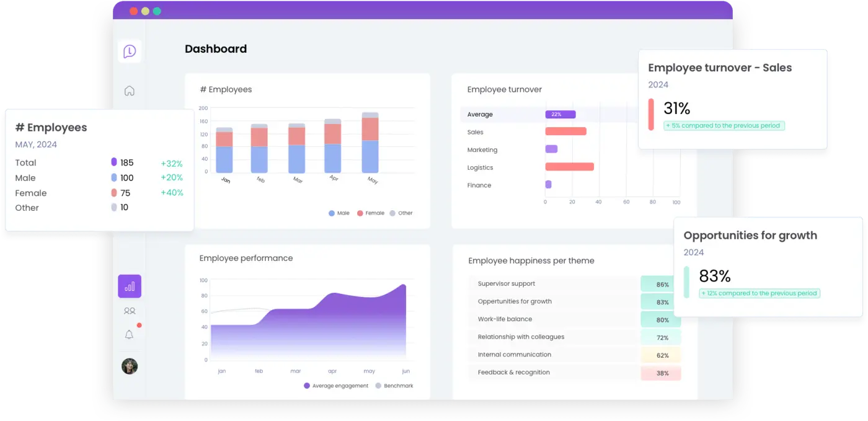Open notifications via the bell icon
This screenshot has width=868, height=421.
(129, 334)
